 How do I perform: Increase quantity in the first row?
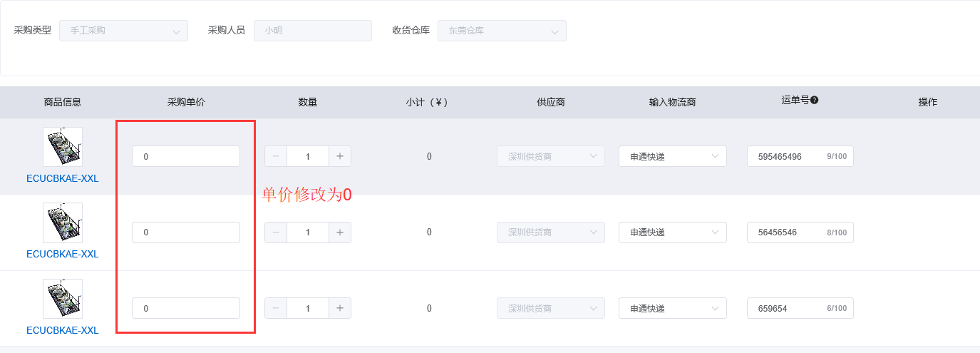click(x=340, y=156)
